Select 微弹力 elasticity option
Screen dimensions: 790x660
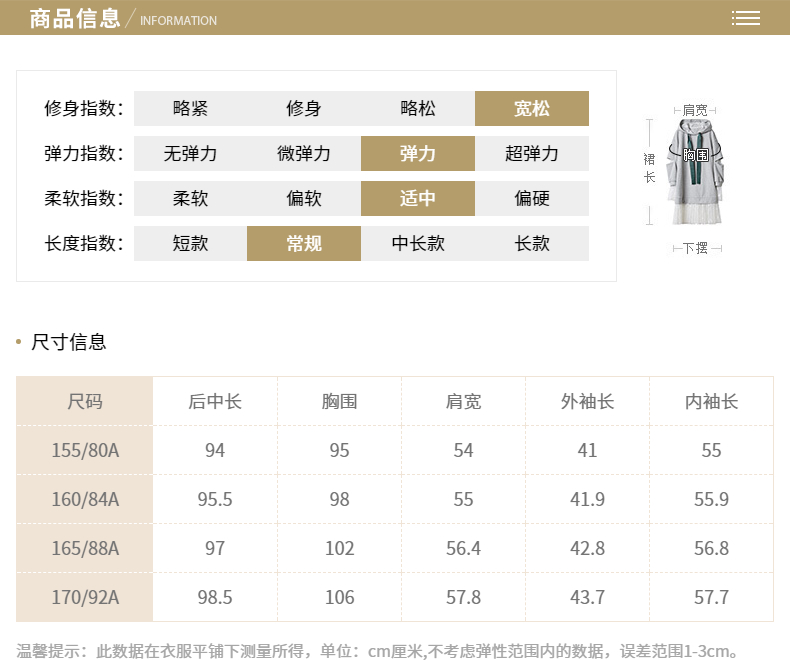[304, 154]
